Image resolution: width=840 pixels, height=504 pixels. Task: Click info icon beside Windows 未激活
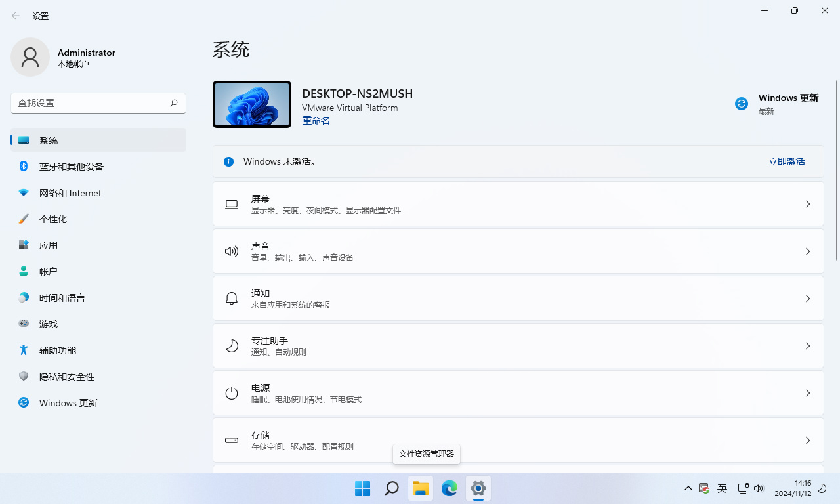228,161
